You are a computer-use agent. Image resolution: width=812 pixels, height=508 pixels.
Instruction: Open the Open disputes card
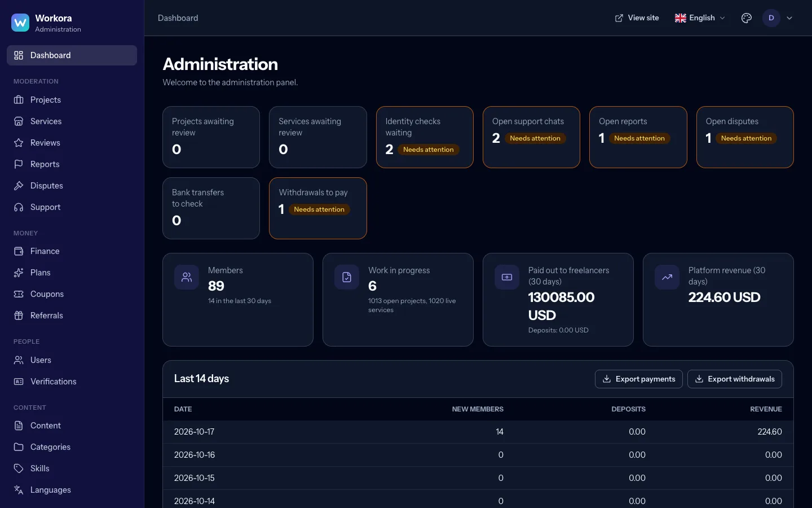pos(745,137)
